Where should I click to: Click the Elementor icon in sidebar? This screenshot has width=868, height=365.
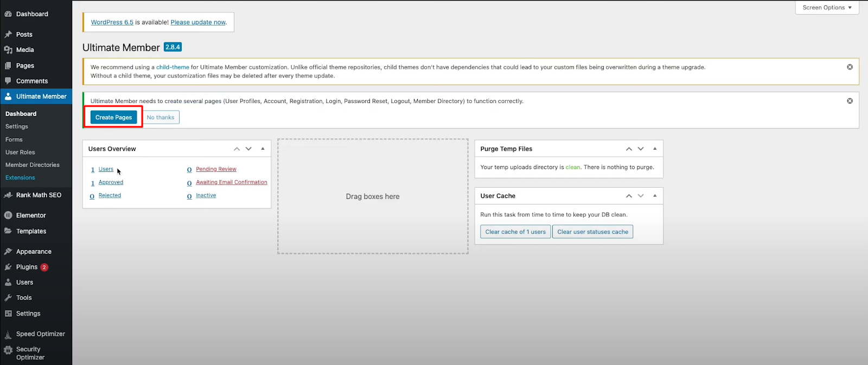coord(8,215)
